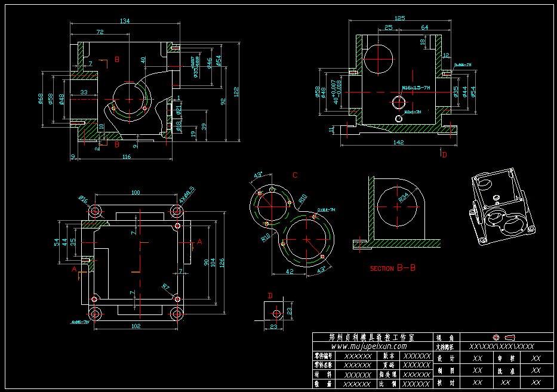Screen dimensions: 557x392
Task: Select the 制图 label cell
Action: 445,371
